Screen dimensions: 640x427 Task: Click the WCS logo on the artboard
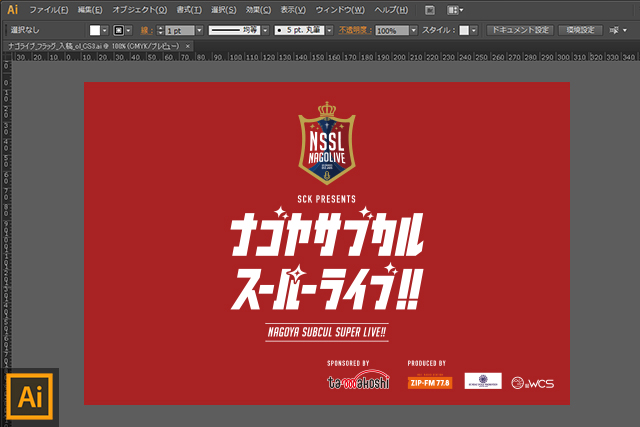(x=533, y=382)
